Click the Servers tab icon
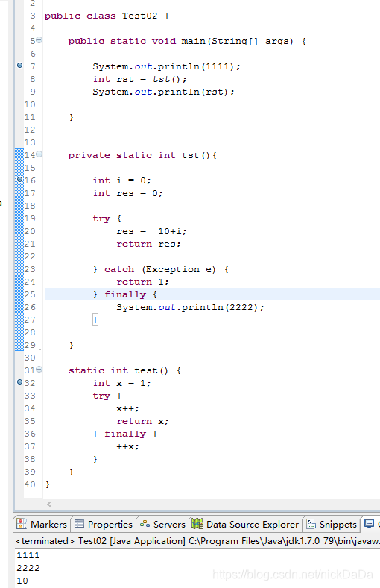 [145, 524]
